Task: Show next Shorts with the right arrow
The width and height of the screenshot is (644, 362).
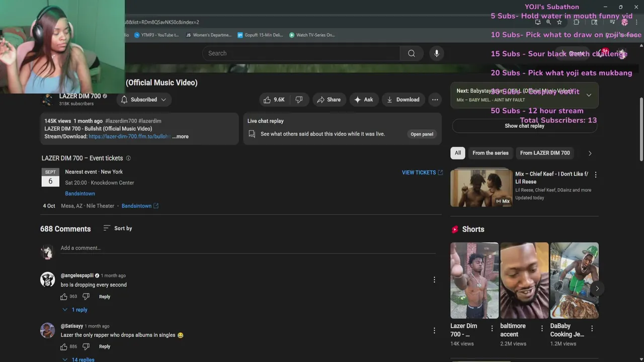Action: (x=597, y=288)
